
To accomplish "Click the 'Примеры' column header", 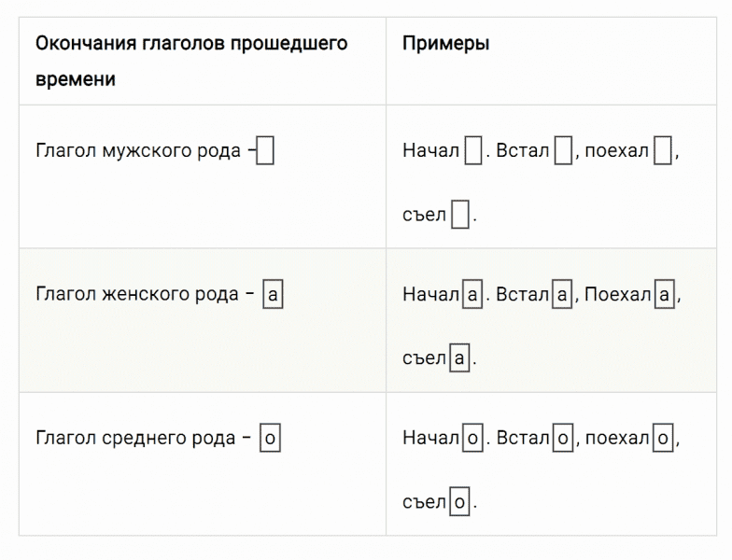I will tap(446, 44).
